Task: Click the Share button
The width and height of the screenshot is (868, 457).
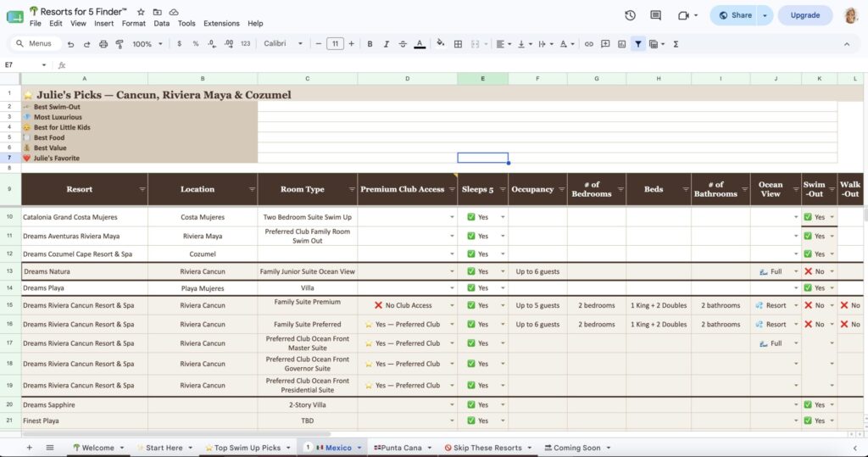Action: [735, 15]
